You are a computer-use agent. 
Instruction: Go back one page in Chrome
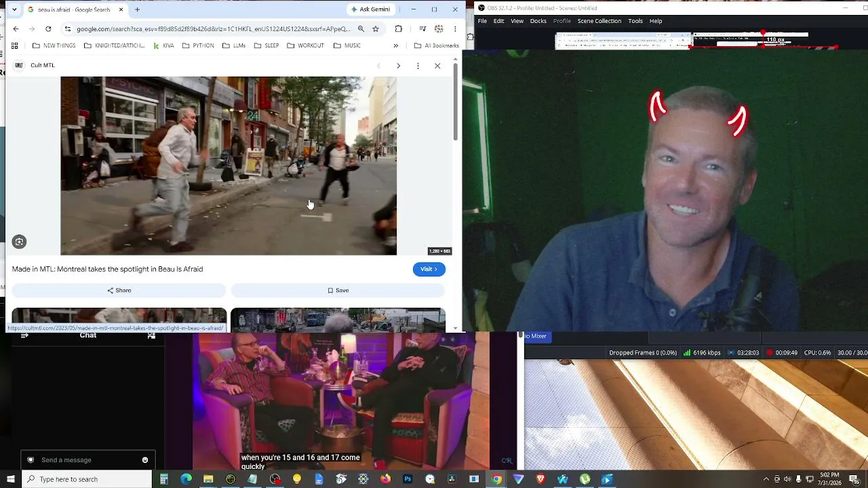point(16,29)
